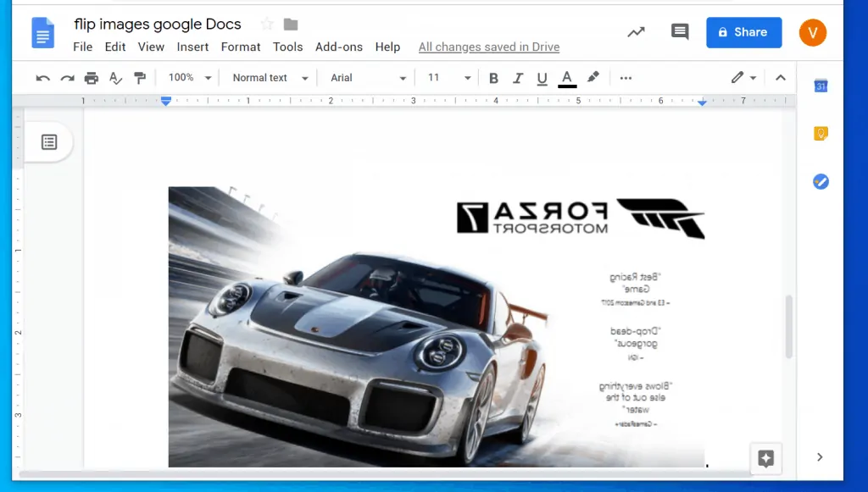This screenshot has width=868, height=492.
Task: Open the Add-ons menu
Action: point(339,47)
